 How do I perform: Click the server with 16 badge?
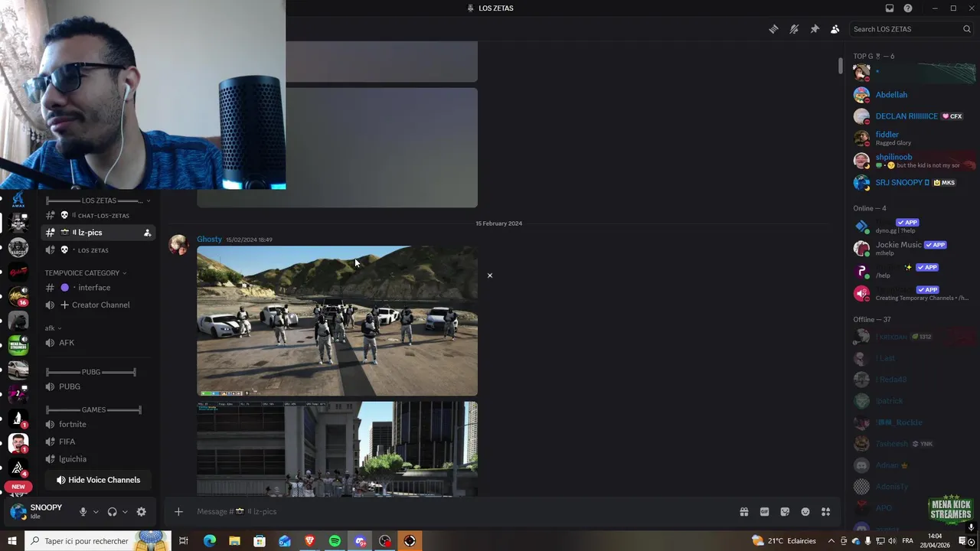click(18, 296)
